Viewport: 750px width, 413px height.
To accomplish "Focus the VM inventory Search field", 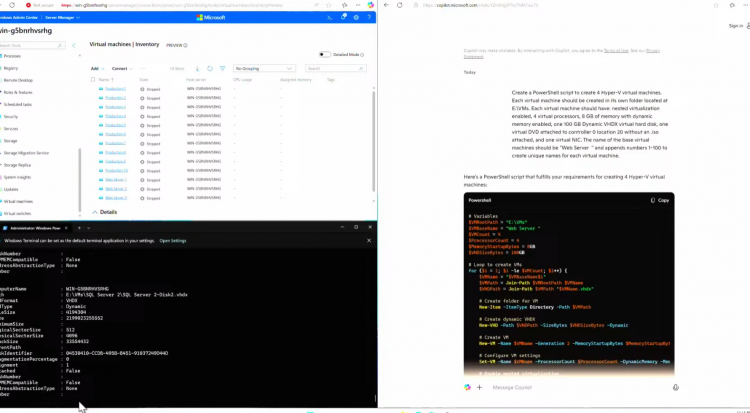I will point(336,68).
